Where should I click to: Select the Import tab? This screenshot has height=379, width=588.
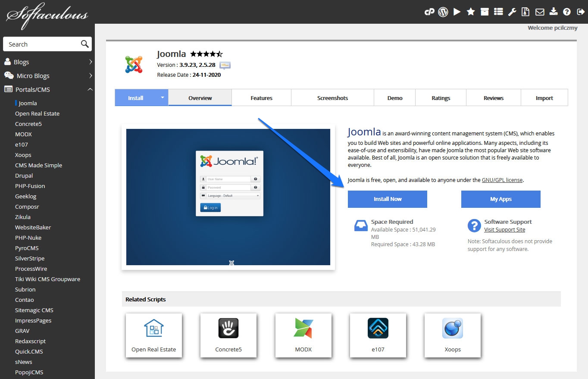coord(544,98)
